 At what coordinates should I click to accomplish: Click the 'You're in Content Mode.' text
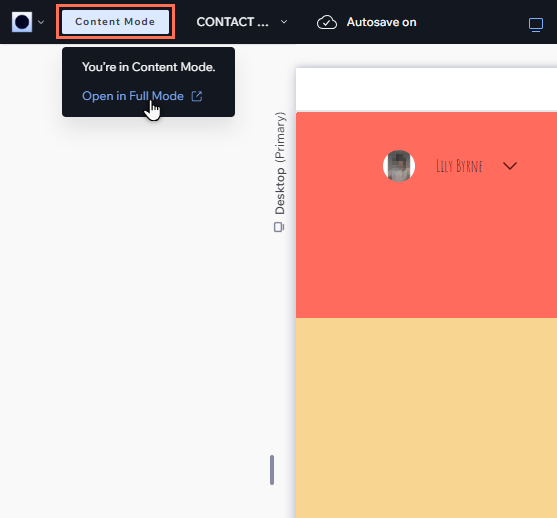click(x=148, y=67)
